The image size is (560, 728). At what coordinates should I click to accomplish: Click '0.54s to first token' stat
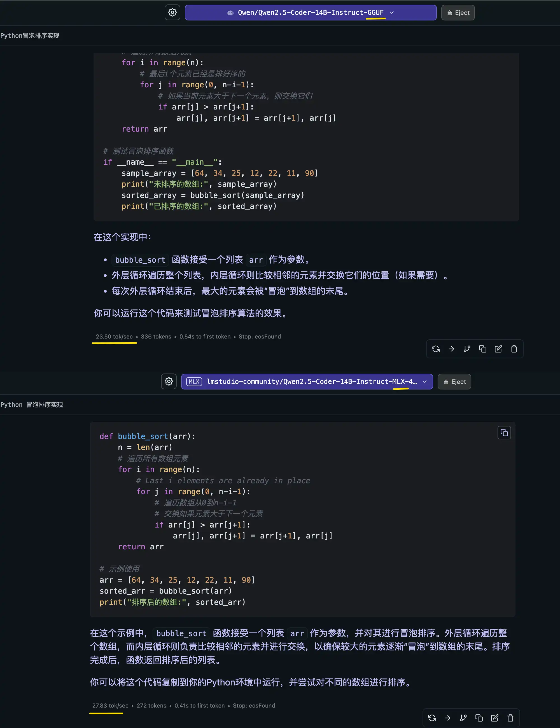point(205,336)
